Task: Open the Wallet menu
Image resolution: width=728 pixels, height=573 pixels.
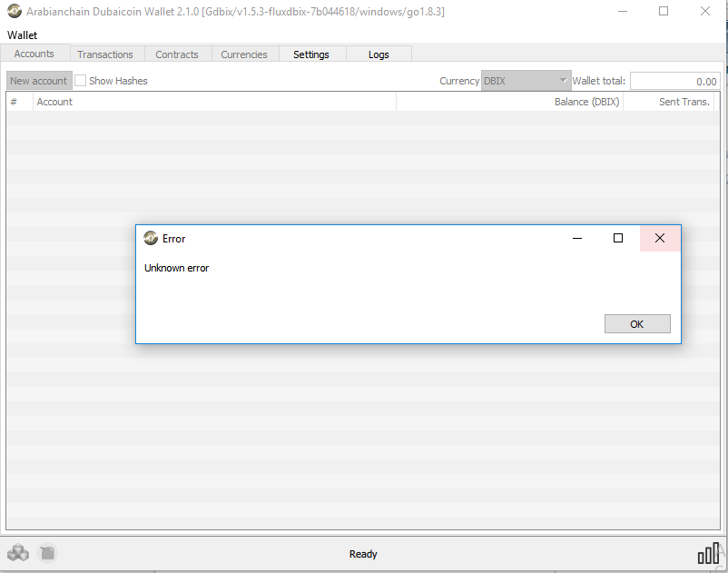Action: [23, 35]
